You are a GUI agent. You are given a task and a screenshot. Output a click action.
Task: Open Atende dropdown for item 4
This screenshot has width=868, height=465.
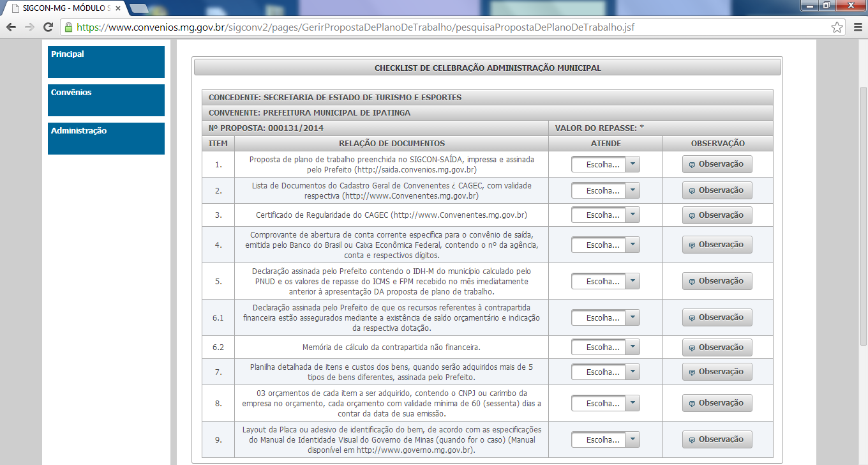click(605, 245)
